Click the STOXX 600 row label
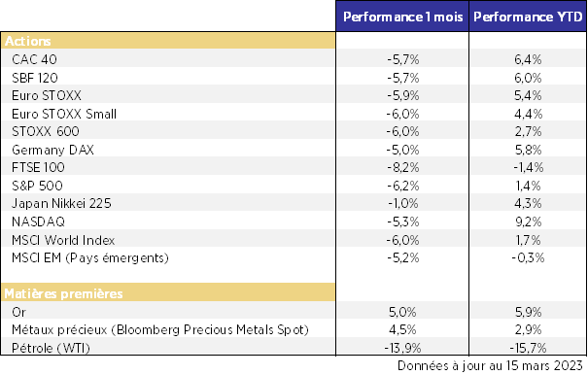Screen dimensions: 588x375 click(x=46, y=131)
